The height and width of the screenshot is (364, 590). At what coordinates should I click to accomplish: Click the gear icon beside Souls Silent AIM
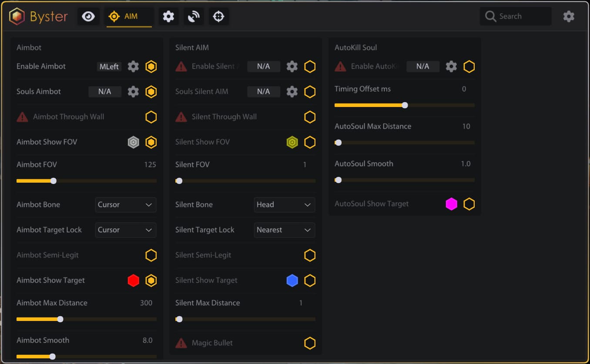292,92
